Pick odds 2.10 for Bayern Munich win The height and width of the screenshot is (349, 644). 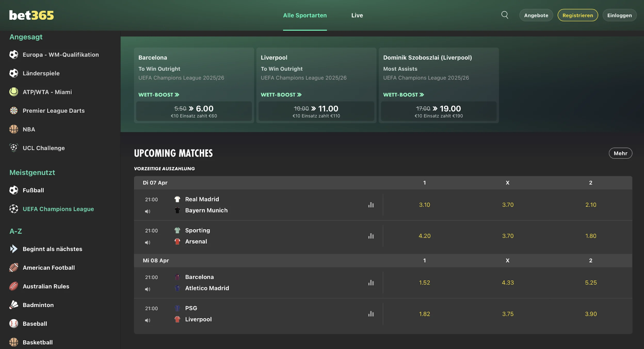pos(591,205)
